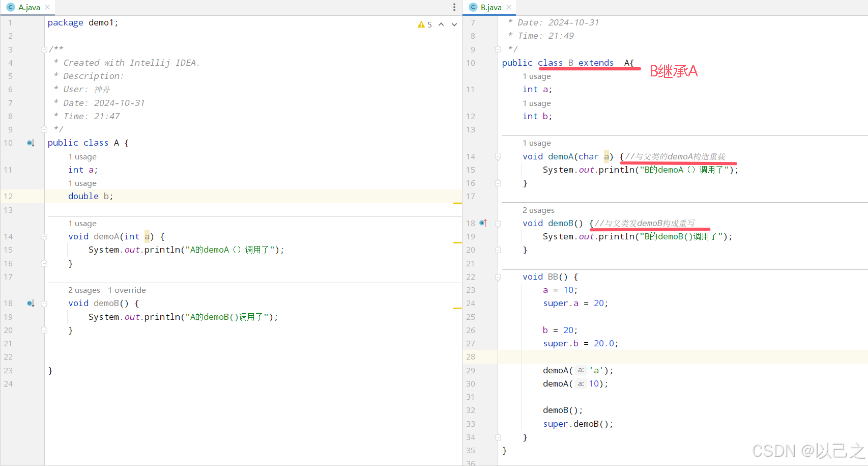Screen dimensions: 868x466
Task: Show usages of field 'int b' in B.java
Action: pos(537,103)
